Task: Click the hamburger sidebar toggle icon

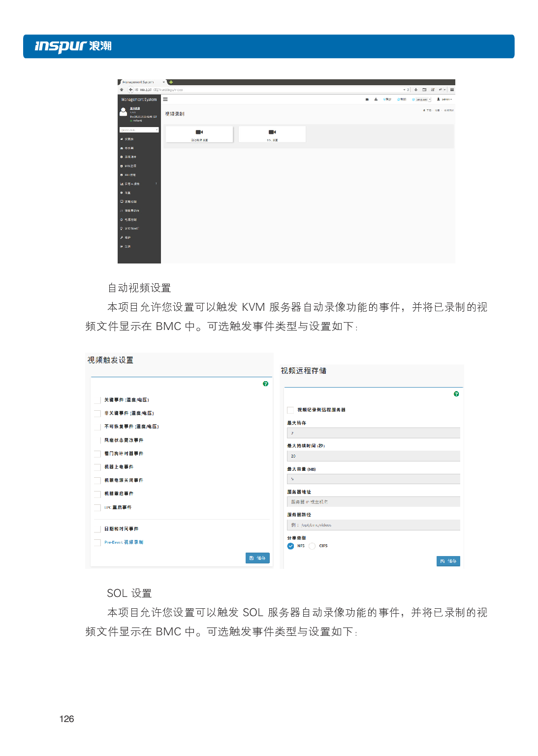Action: [x=165, y=99]
